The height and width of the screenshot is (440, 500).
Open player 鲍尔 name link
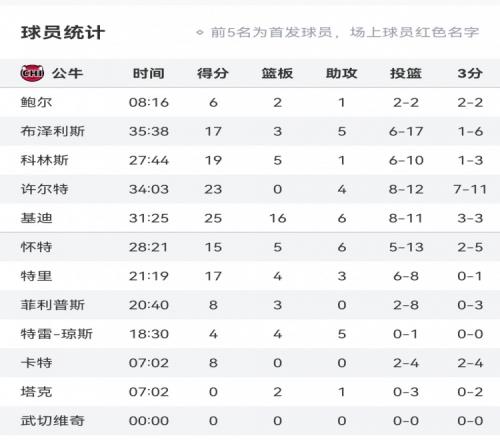pos(36,102)
